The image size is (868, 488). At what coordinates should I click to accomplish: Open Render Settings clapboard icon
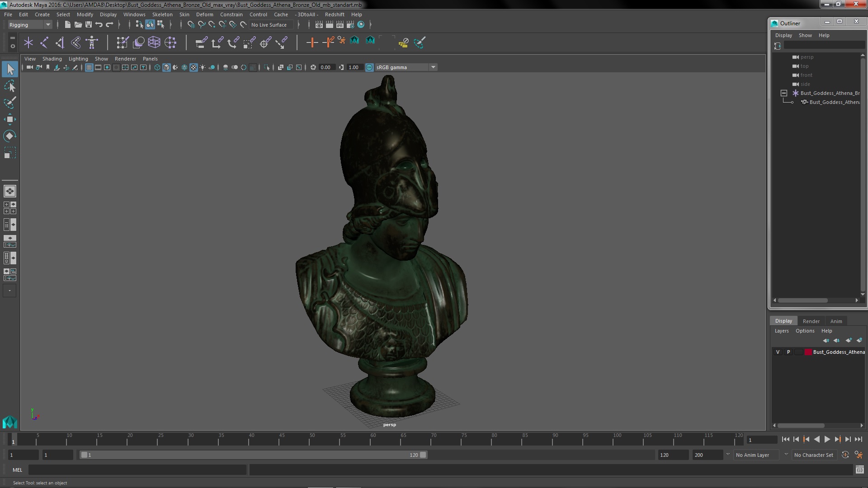point(350,24)
